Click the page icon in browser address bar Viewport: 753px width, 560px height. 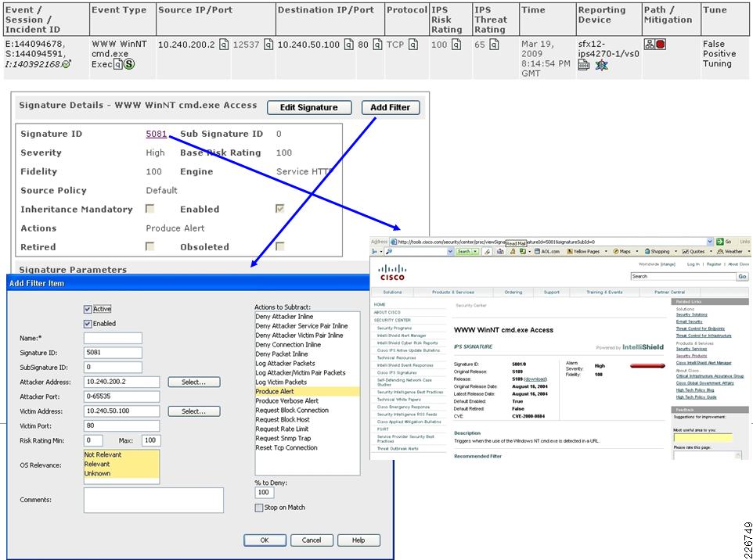(x=393, y=242)
